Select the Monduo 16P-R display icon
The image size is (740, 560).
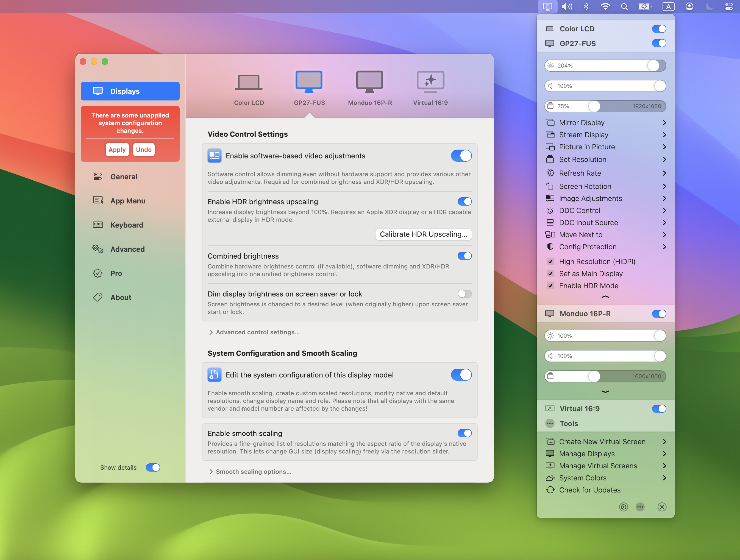(369, 81)
